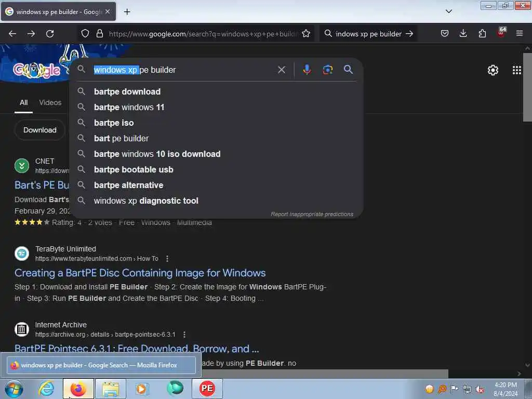
Task: Reload the current page
Action: pos(50,34)
